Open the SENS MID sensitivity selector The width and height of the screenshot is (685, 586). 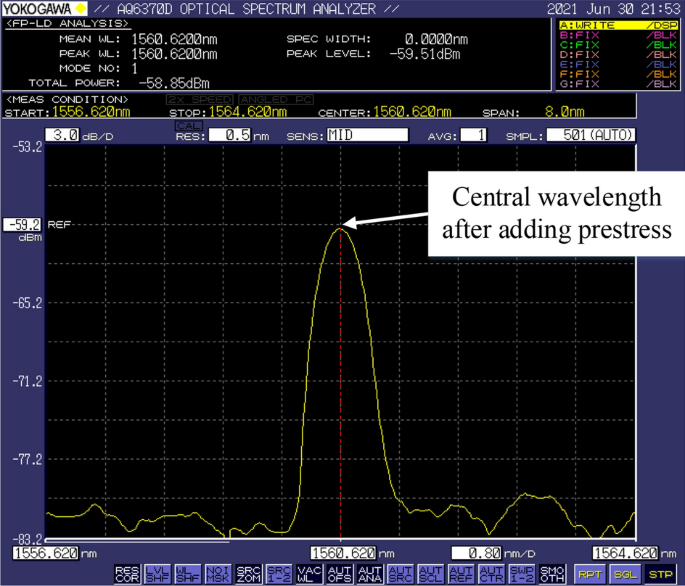366,134
